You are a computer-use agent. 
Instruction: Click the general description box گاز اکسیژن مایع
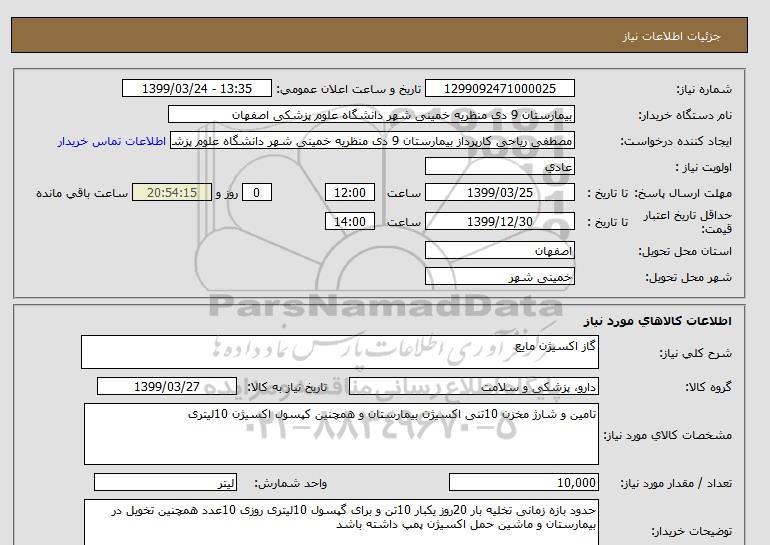[x=340, y=352]
